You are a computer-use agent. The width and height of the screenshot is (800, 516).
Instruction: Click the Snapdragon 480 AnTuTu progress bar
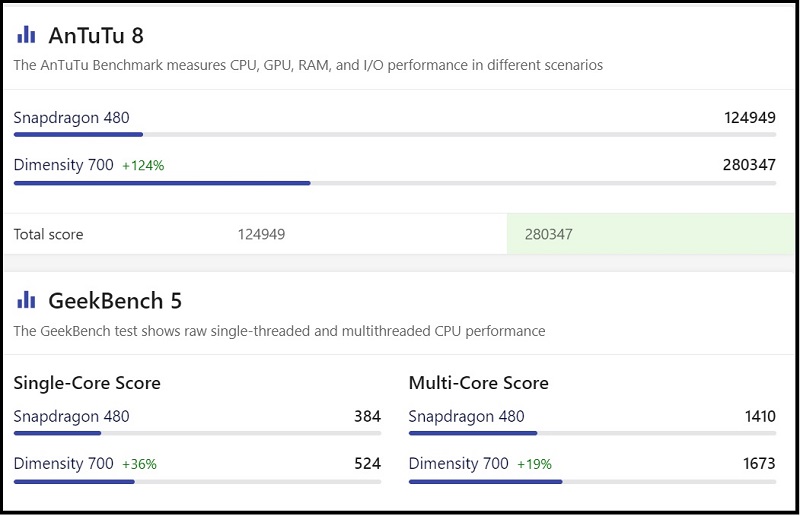click(394, 134)
